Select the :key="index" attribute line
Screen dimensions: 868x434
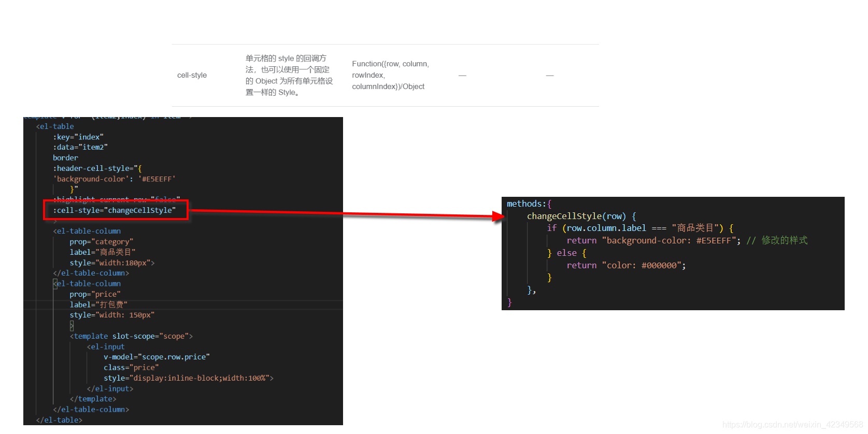(x=78, y=137)
